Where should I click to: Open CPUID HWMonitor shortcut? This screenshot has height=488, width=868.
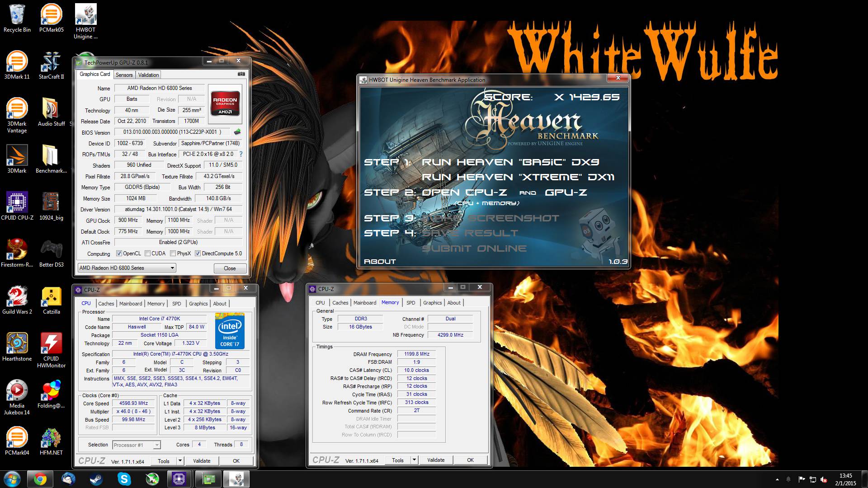(51, 350)
